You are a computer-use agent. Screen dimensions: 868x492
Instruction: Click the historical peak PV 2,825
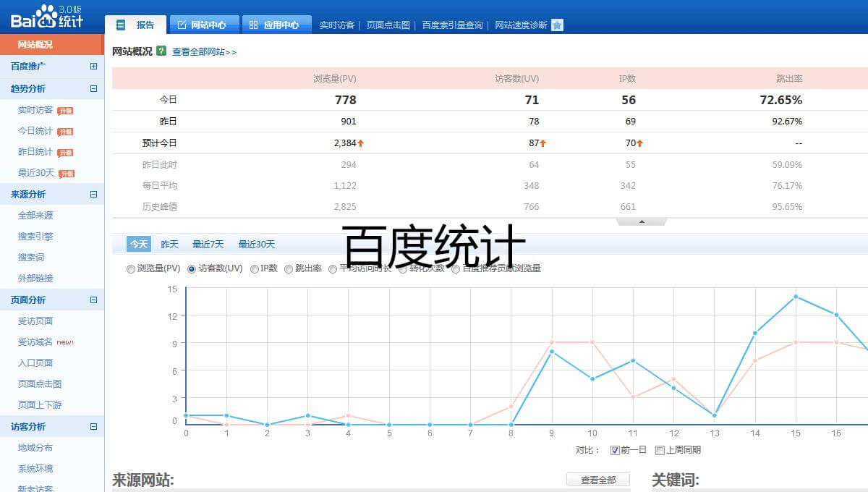(x=345, y=207)
